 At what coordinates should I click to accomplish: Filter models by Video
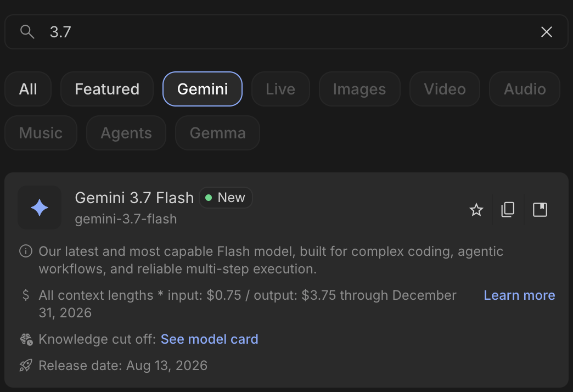point(445,89)
